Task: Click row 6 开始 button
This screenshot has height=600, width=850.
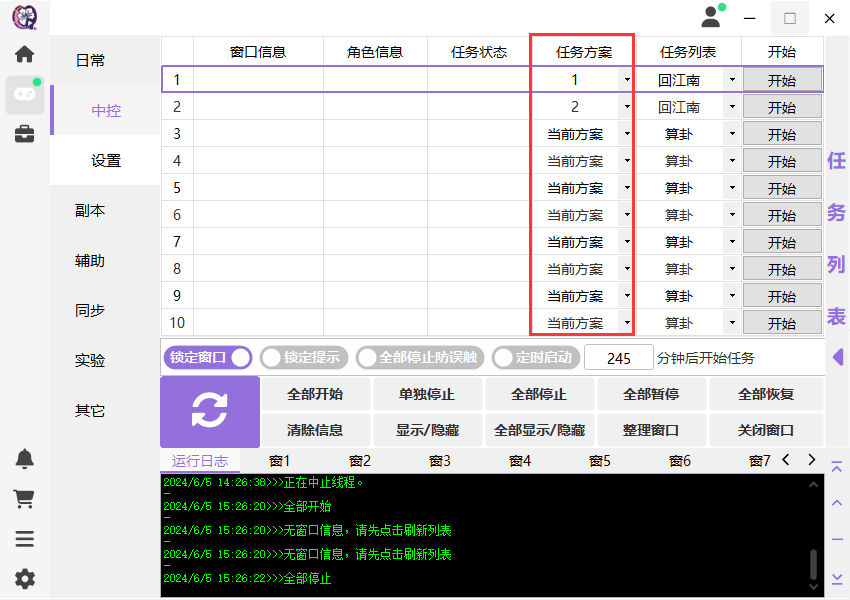Action: coord(782,215)
